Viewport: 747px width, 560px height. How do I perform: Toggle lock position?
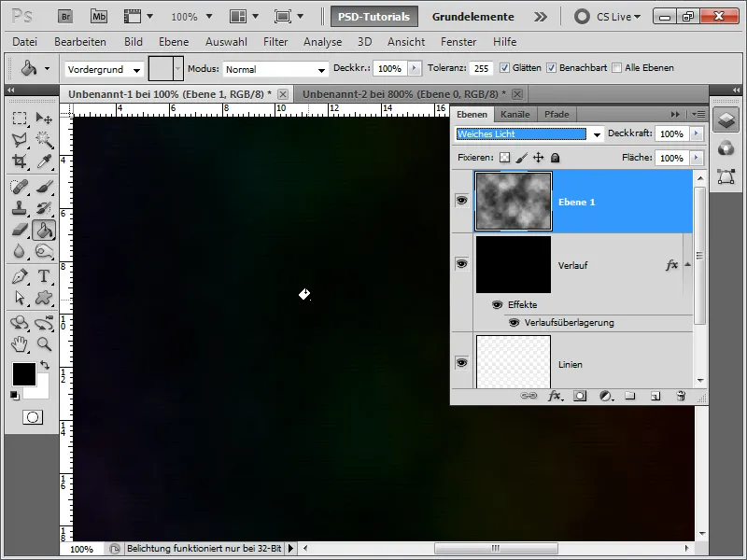pos(539,158)
